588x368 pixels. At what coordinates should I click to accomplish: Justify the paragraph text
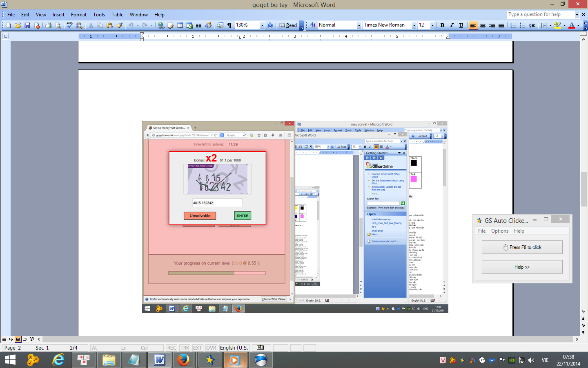pyautogui.click(x=501, y=25)
